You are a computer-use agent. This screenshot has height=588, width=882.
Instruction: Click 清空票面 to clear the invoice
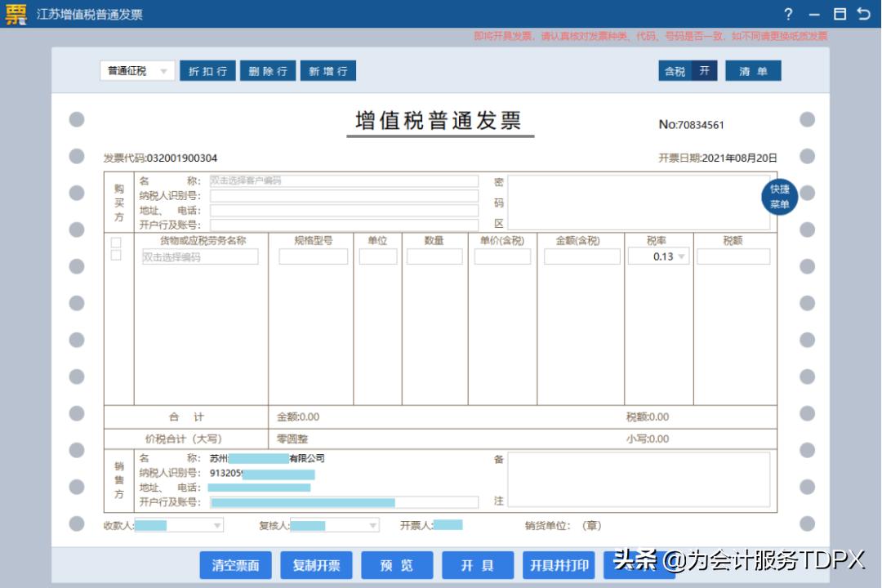[235, 564]
